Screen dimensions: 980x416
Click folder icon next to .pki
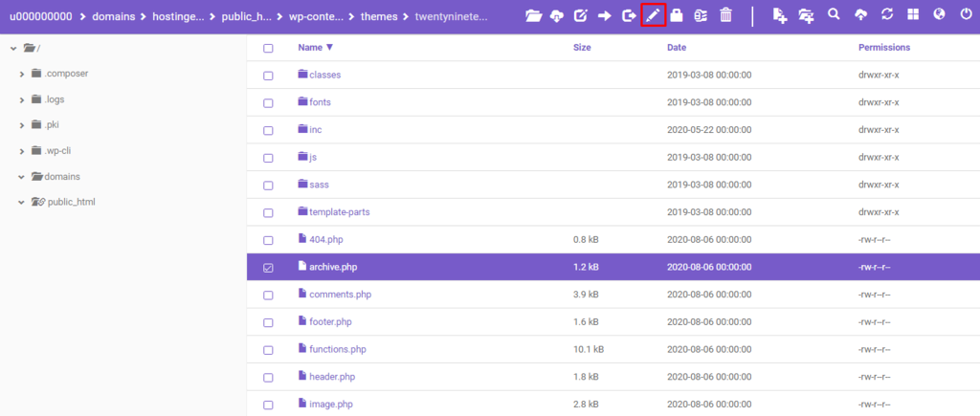point(36,125)
